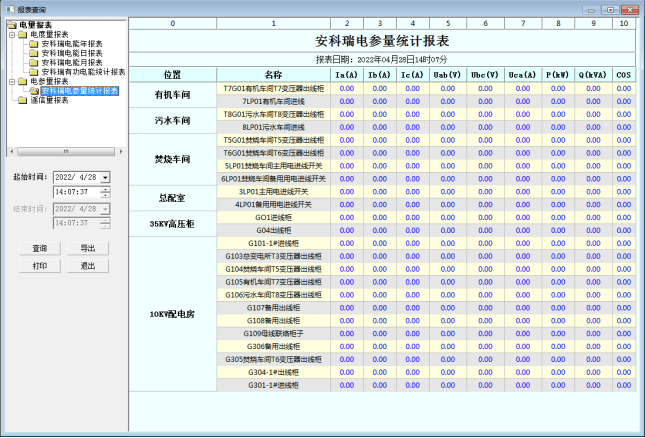This screenshot has width=645, height=438.
Task: Select column header 1
Action: (274, 23)
